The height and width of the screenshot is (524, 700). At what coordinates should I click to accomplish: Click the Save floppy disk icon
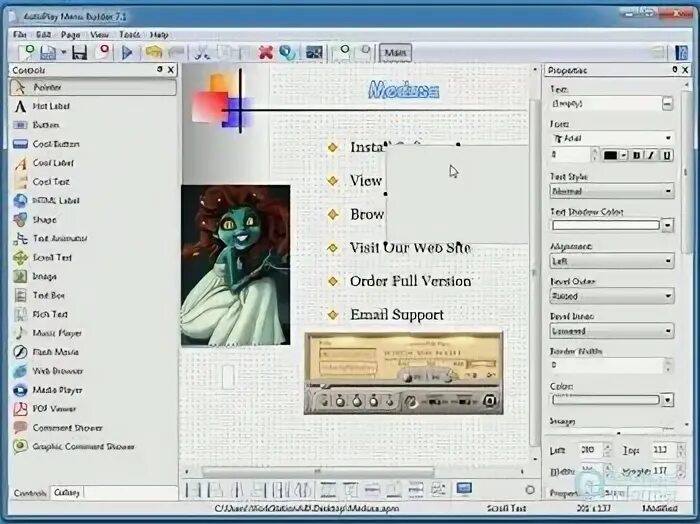(x=79, y=52)
